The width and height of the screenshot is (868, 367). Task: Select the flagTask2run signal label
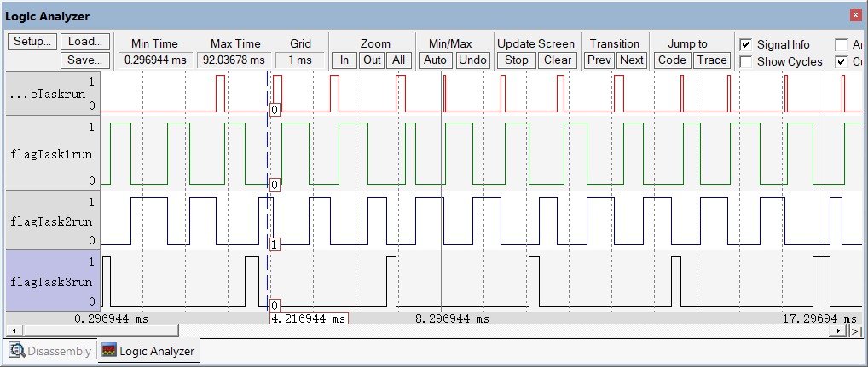(x=53, y=221)
